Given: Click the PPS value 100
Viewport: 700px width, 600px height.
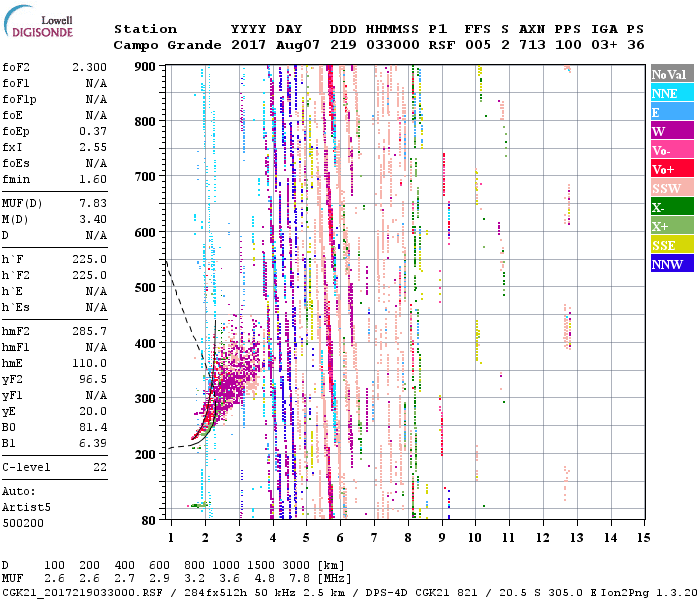Looking at the screenshot, I should click(x=568, y=45).
